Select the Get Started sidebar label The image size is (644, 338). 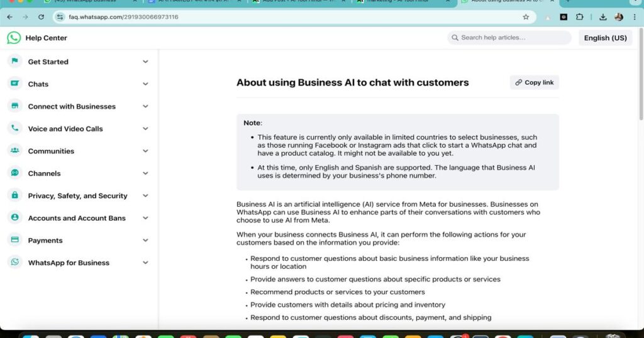tap(48, 62)
